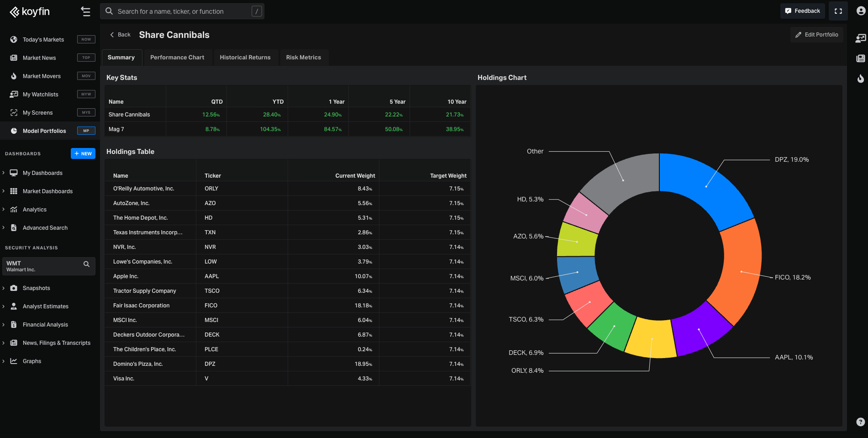This screenshot has width=868, height=438.
Task: Expand Advanced Search chevron
Action: pos(4,227)
